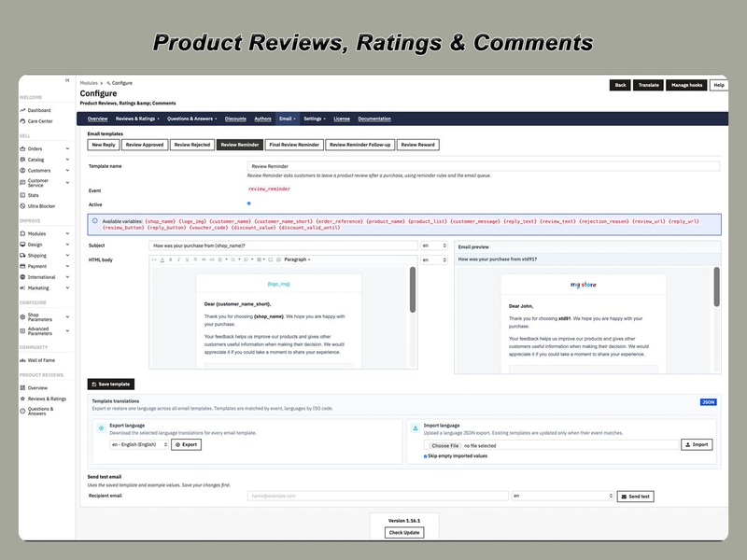Select the New Reply email template
The image size is (747, 560).
(x=104, y=145)
